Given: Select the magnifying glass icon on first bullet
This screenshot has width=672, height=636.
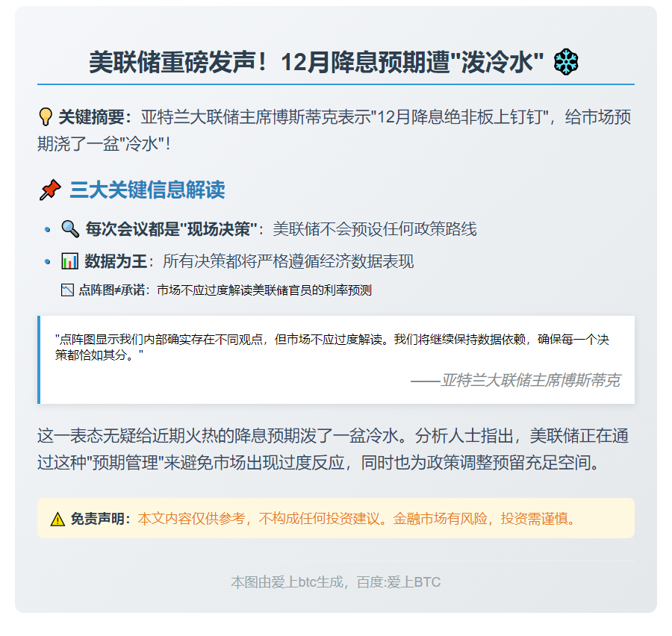Looking at the screenshot, I should click(70, 230).
